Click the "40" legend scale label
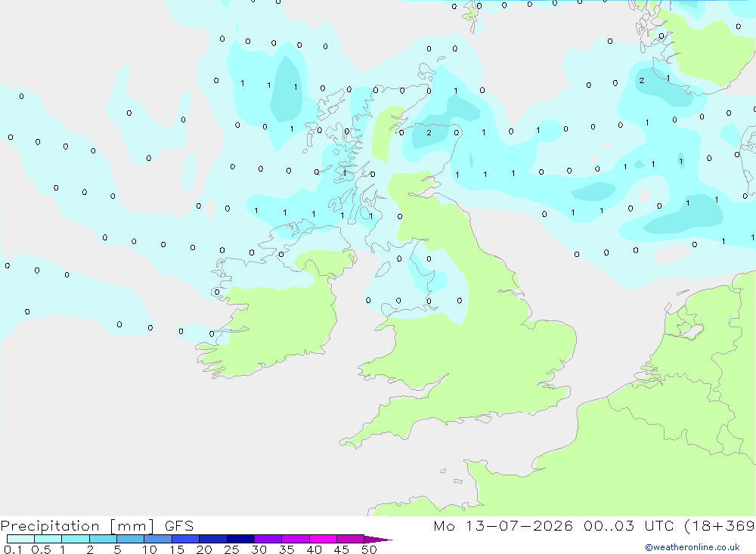Screen dimensions: 756x554 [314, 549]
